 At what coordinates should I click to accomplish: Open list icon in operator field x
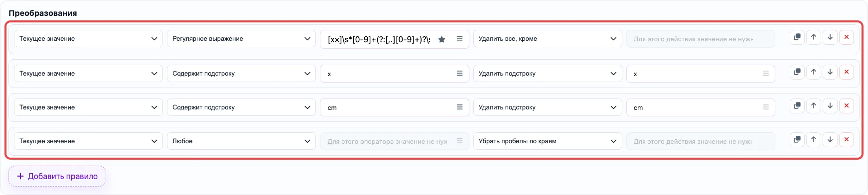(x=460, y=73)
